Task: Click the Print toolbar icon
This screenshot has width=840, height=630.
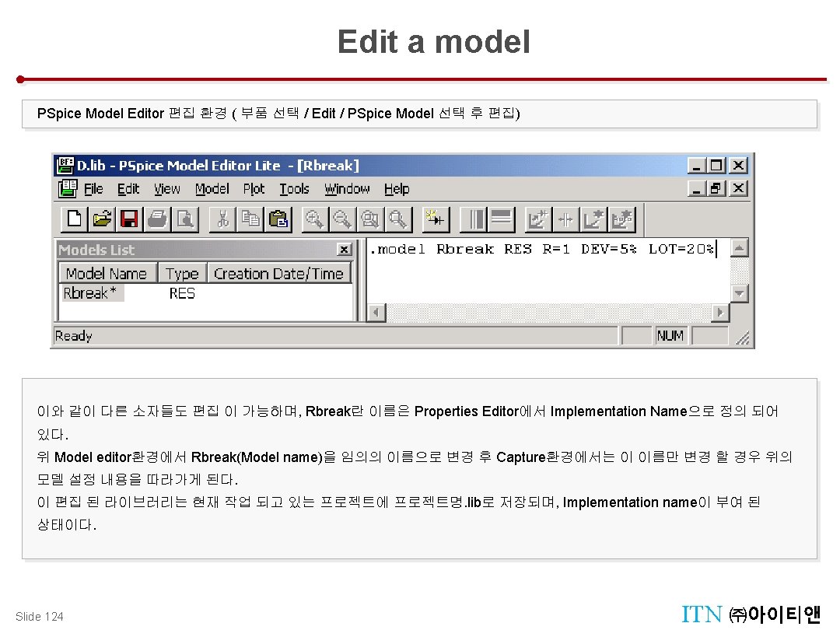Action: pyautogui.click(x=157, y=219)
